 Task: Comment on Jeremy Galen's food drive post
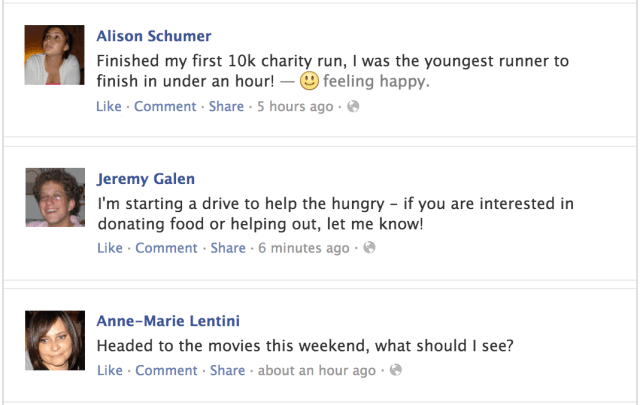(168, 248)
